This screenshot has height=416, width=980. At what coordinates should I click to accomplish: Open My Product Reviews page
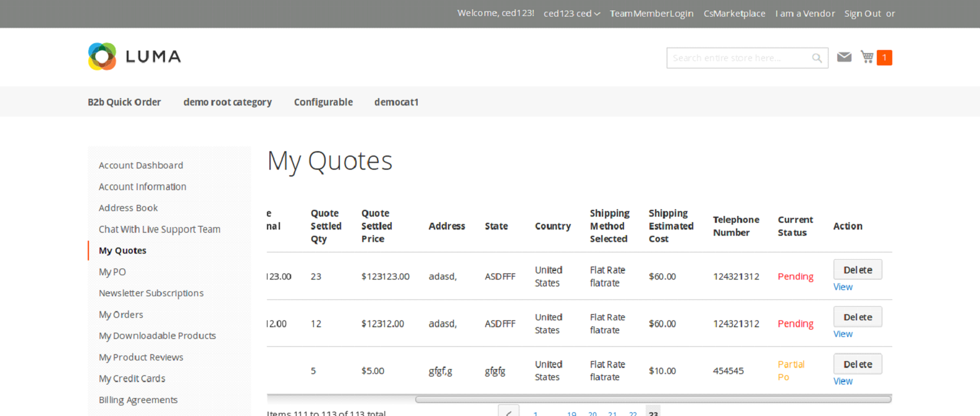(x=141, y=357)
